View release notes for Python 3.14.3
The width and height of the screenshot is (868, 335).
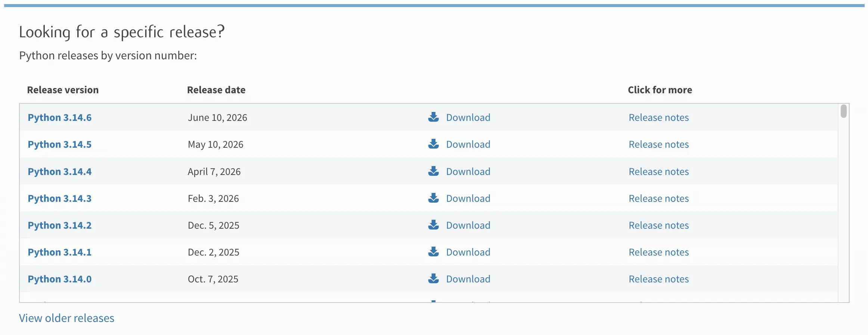pyautogui.click(x=659, y=198)
